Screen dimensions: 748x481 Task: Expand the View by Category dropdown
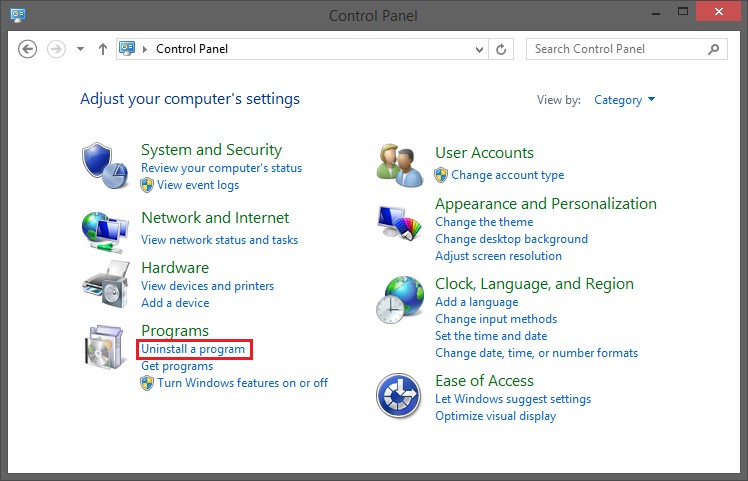(x=624, y=100)
